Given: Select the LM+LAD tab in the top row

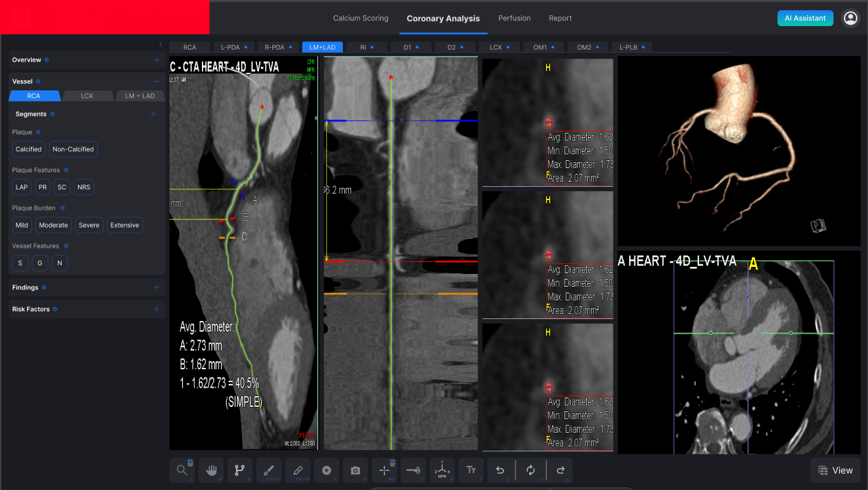Looking at the screenshot, I should tap(323, 47).
